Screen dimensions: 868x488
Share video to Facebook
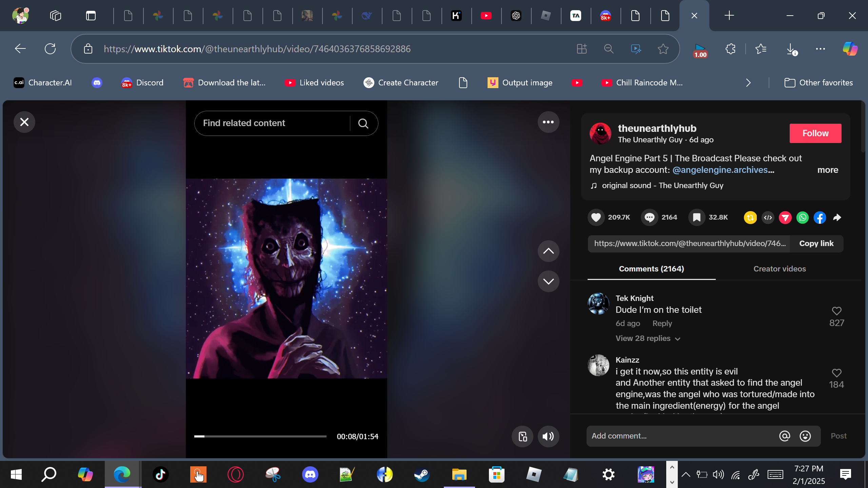click(820, 218)
